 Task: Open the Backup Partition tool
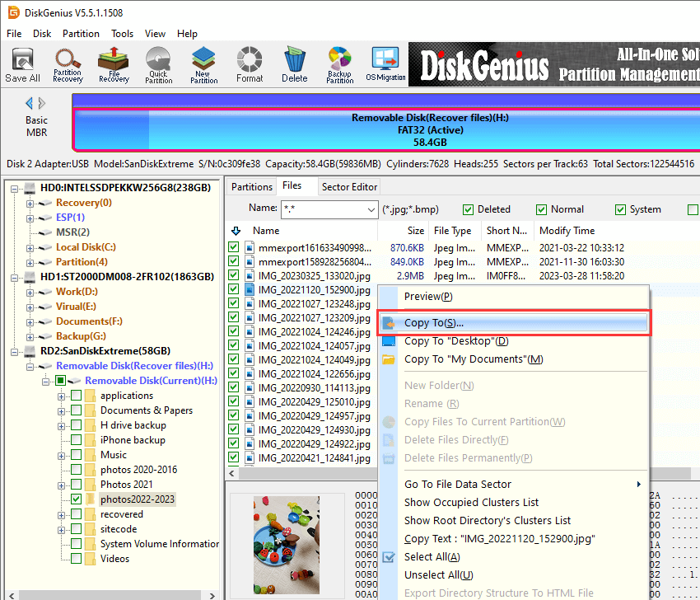340,65
